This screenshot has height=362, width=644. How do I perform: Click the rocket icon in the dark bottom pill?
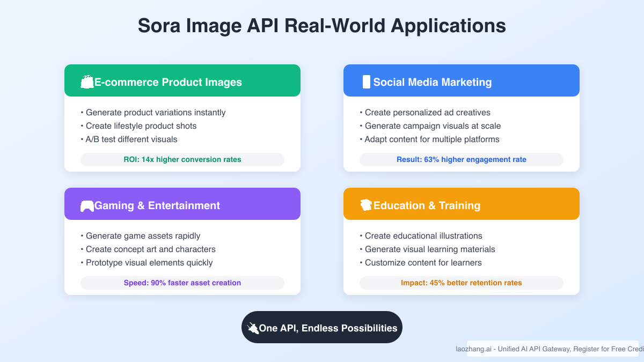[x=253, y=327]
